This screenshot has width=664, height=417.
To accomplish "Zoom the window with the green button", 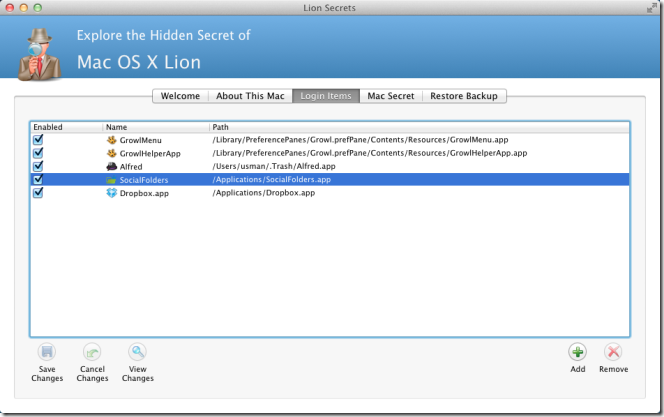I will tap(38, 8).
